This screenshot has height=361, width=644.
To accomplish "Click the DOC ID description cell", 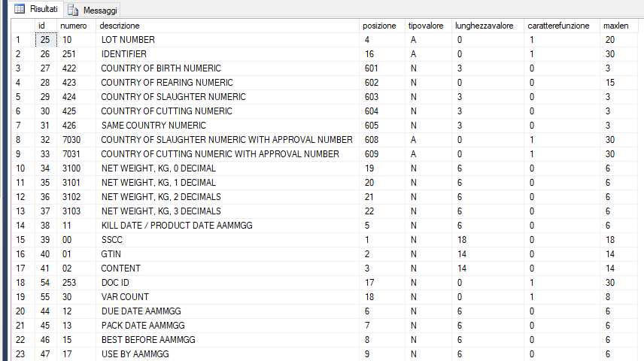I will [117, 283].
